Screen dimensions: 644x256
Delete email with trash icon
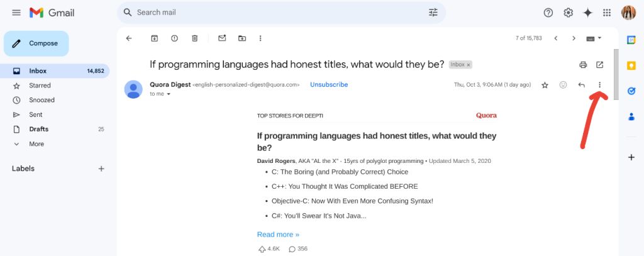tap(194, 38)
